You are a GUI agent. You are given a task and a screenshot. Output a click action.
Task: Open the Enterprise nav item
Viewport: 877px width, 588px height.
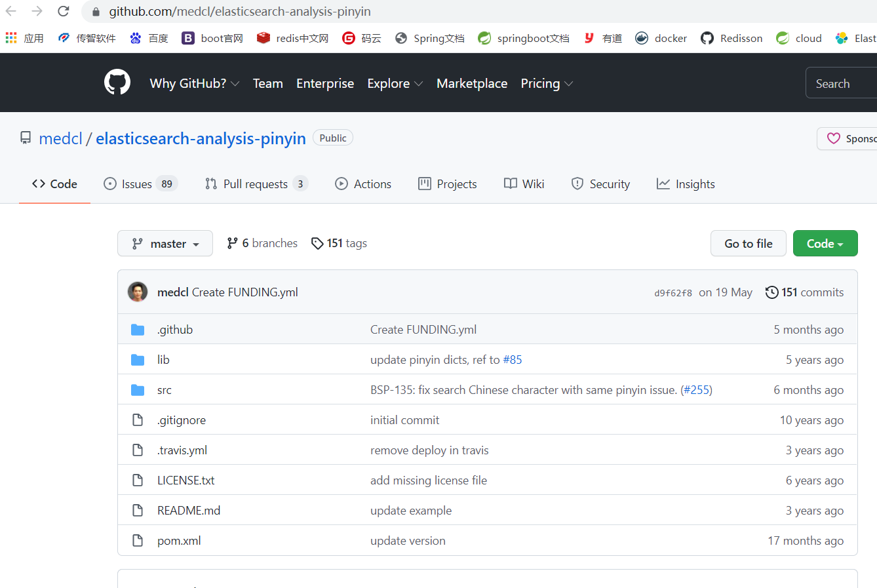coord(325,83)
